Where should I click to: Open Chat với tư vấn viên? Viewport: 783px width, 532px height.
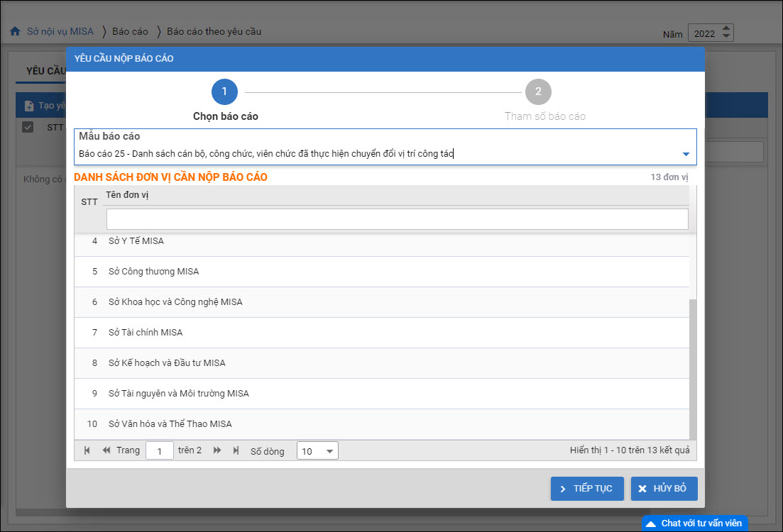click(694, 523)
